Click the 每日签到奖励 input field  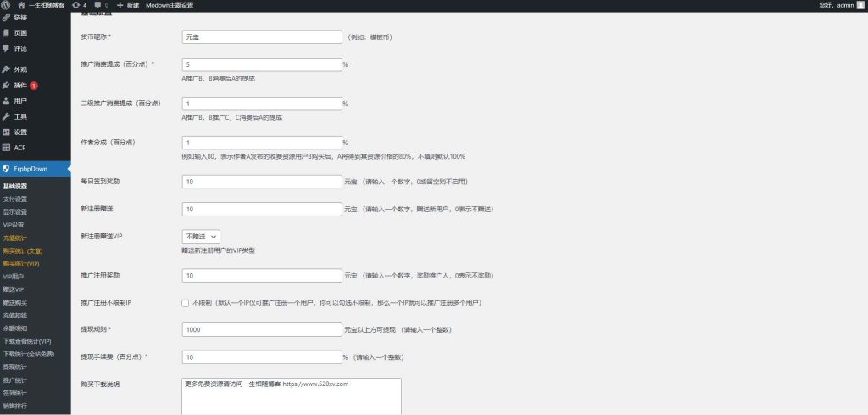262,181
